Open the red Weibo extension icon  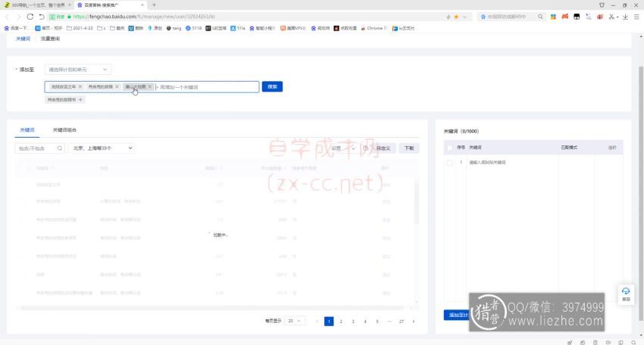tap(600, 17)
